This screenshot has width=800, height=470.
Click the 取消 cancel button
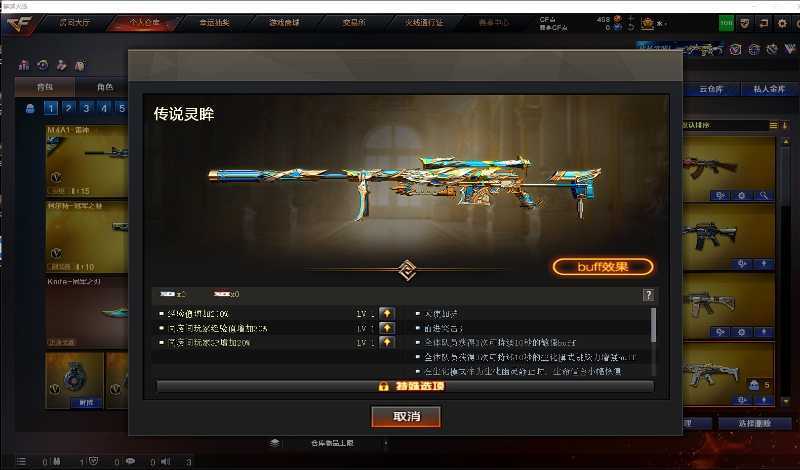point(406,416)
